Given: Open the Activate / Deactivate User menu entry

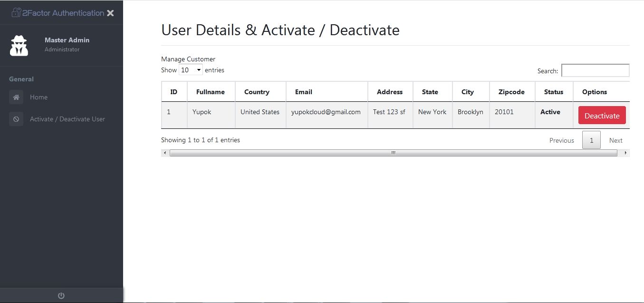Looking at the screenshot, I should (x=67, y=119).
